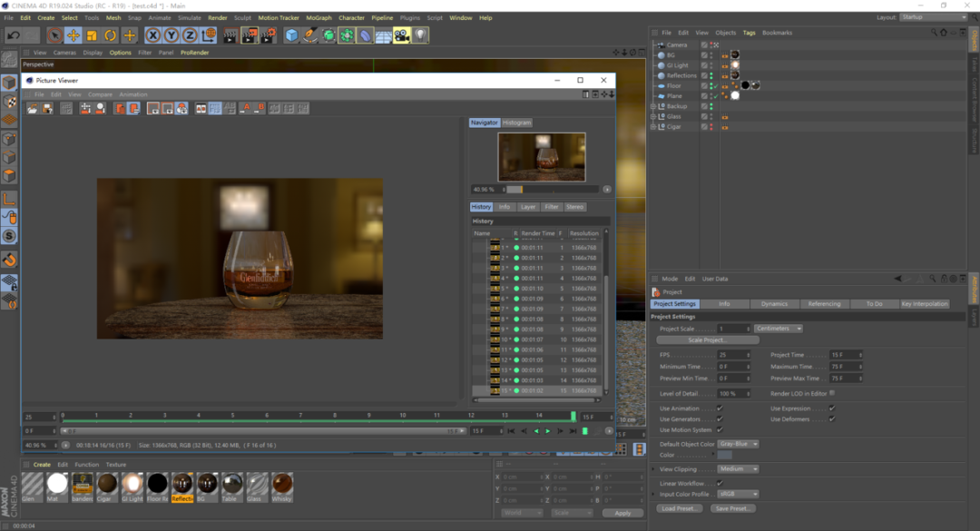Toggle Use Expression checkbox
The image size is (980, 531).
click(832, 408)
